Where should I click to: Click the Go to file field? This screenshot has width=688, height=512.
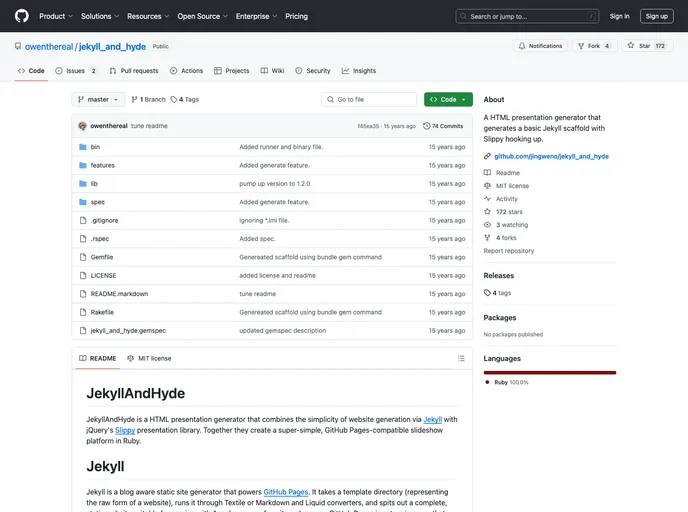(369, 100)
